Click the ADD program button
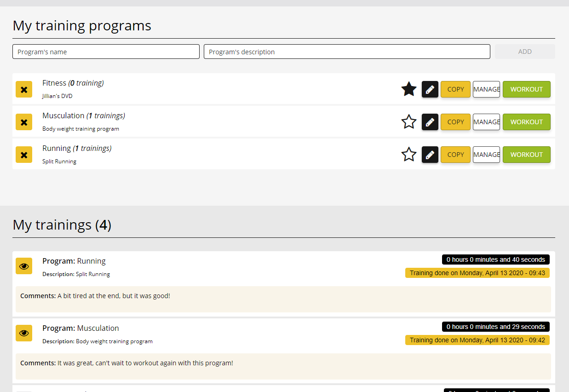Screen dimensions: 569x392 point(525,52)
